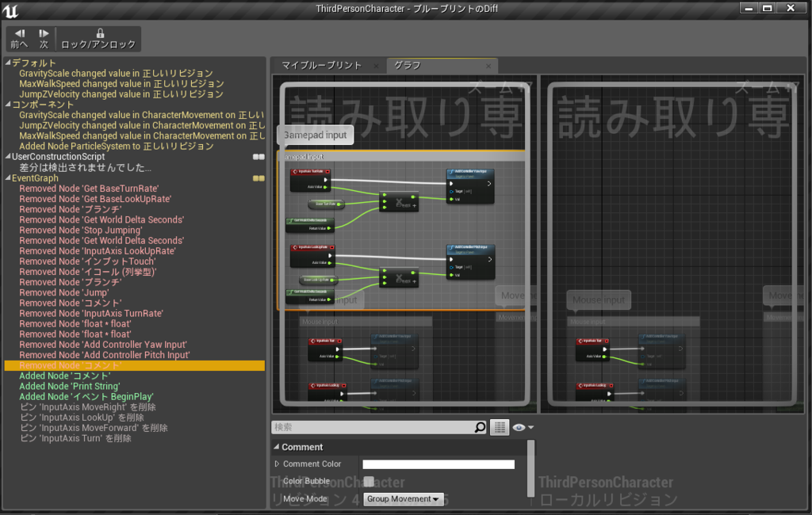Viewport: 812px width, 515px height.
Task: Close the マイブループリント tab
Action: [x=376, y=67]
